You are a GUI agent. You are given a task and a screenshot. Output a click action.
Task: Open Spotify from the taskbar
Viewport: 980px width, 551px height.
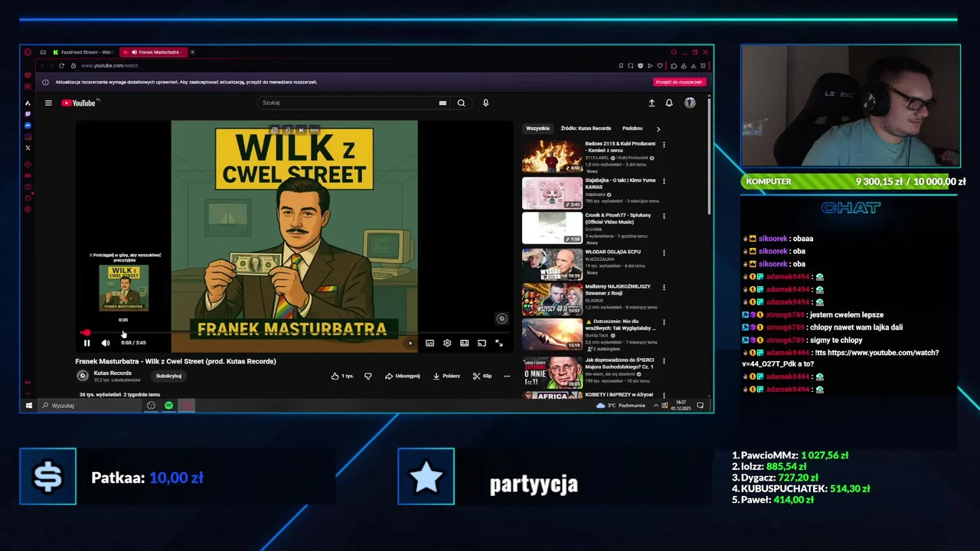[168, 406]
